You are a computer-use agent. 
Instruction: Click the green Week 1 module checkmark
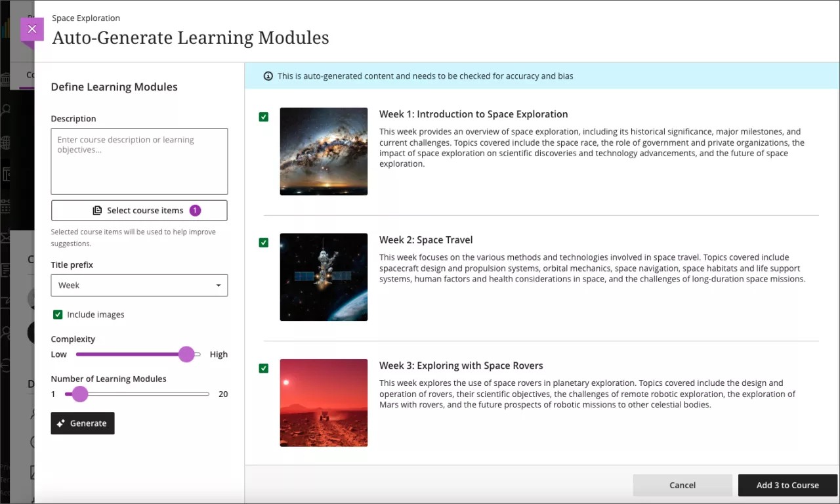pos(263,117)
